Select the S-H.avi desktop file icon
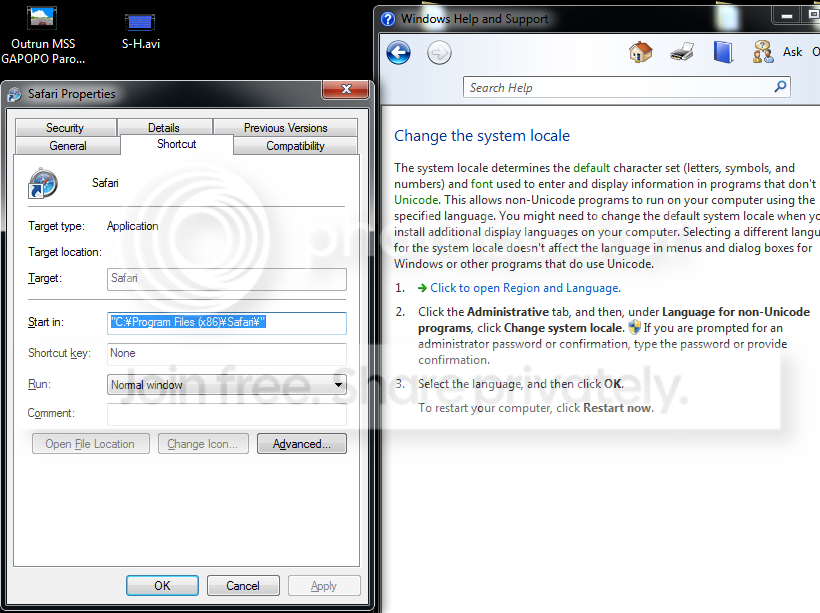This screenshot has width=820, height=613. [x=141, y=31]
